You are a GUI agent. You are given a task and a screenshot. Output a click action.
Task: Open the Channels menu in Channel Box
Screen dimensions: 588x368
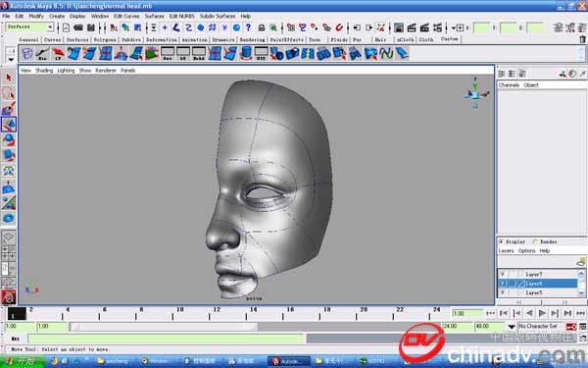click(509, 85)
